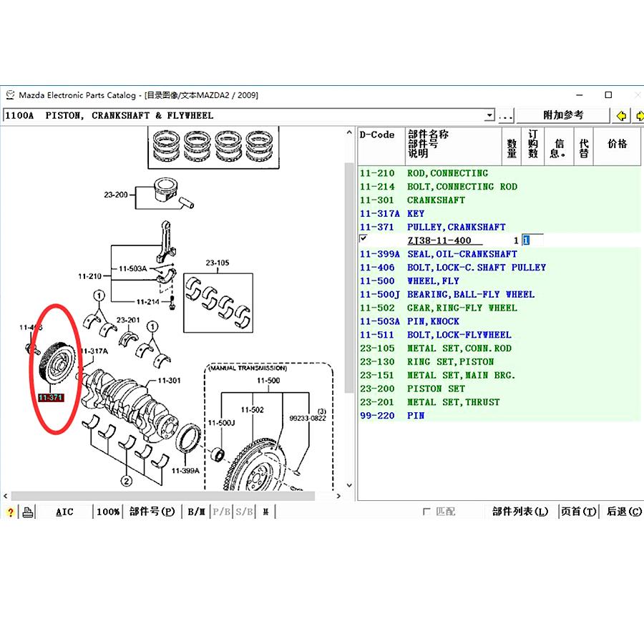
Task: Tick the checkbox beside ZJ38-11-400
Action: click(x=363, y=238)
